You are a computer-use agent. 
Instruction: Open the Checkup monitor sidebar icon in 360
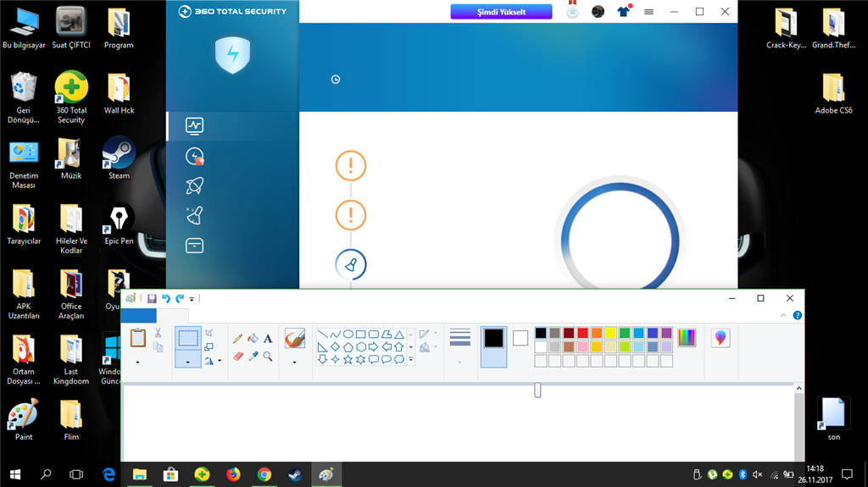click(x=194, y=126)
